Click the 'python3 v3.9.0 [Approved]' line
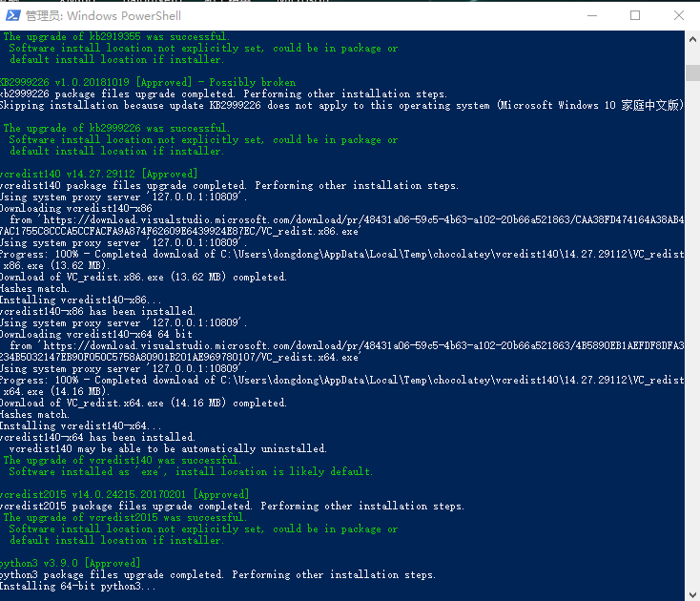Image resolution: width=700 pixels, height=601 pixels. coord(70,563)
